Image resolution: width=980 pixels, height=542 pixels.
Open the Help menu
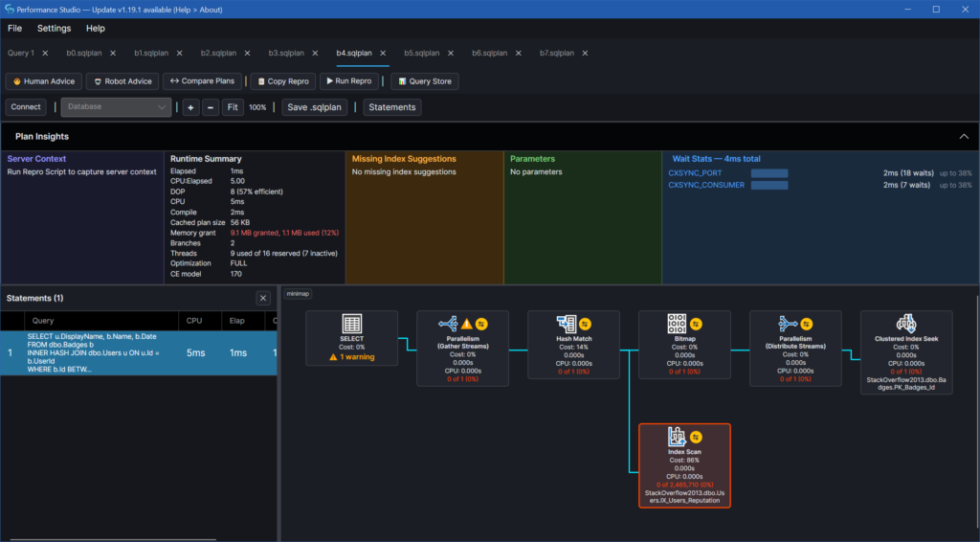pyautogui.click(x=96, y=28)
